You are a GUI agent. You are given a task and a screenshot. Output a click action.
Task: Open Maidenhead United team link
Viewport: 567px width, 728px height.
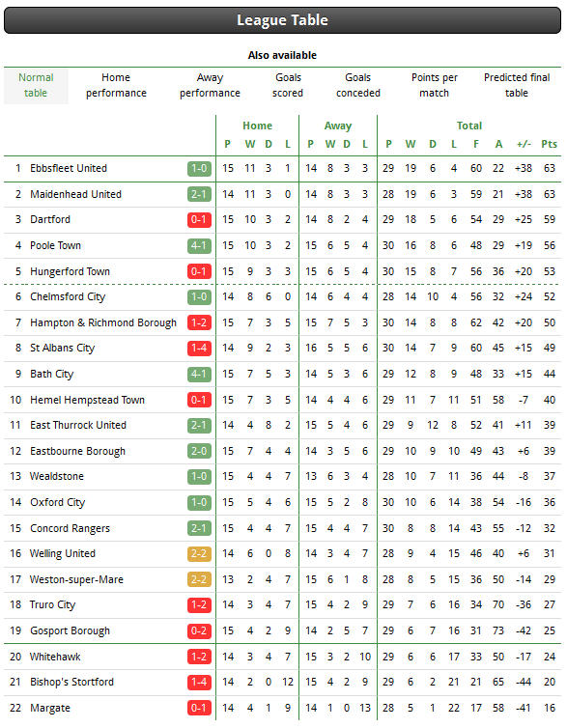pyautogui.click(x=75, y=194)
